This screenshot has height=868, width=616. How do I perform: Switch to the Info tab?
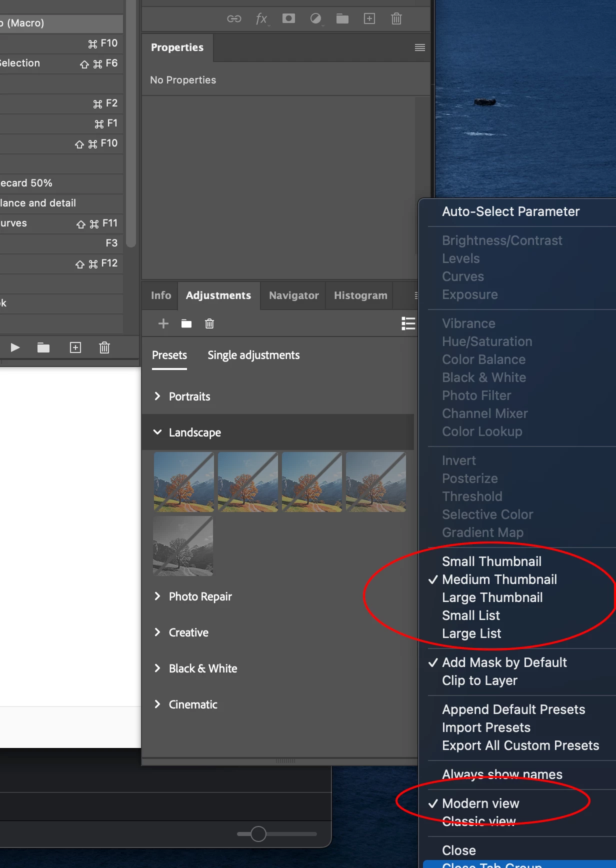[161, 295]
